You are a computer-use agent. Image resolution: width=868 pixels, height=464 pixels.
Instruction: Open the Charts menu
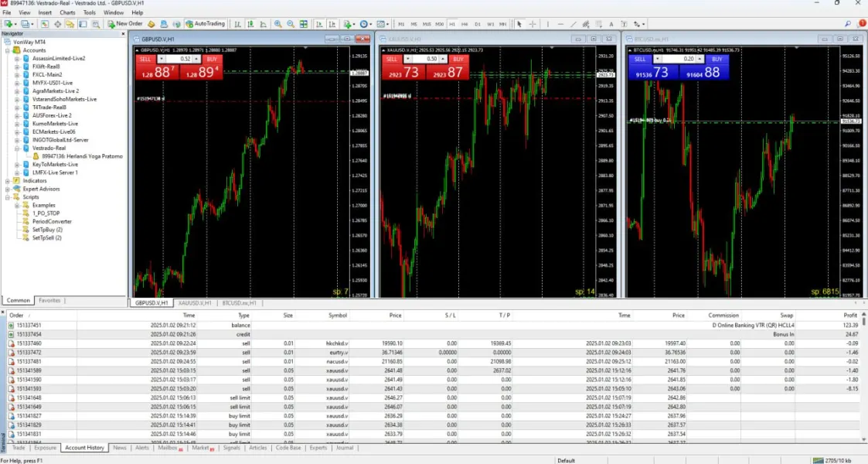pos(67,12)
